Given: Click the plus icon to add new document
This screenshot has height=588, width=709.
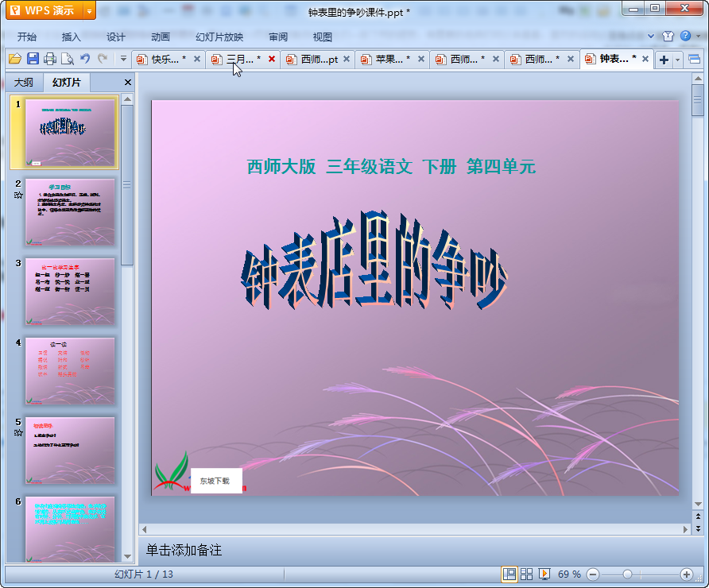Looking at the screenshot, I should [x=664, y=60].
